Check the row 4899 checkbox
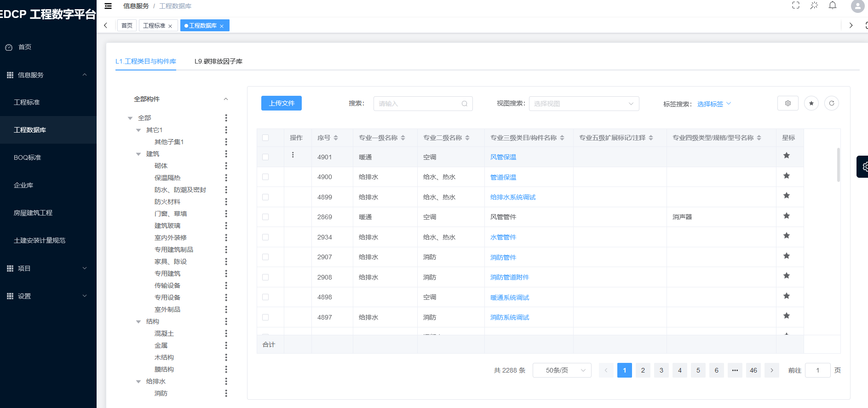Viewport: 868px width, 408px height. (x=265, y=197)
